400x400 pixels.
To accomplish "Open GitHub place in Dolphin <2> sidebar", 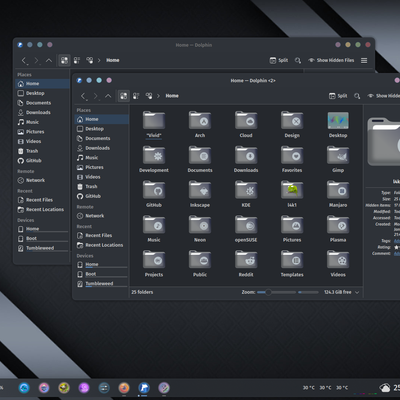I will tap(102, 196).
